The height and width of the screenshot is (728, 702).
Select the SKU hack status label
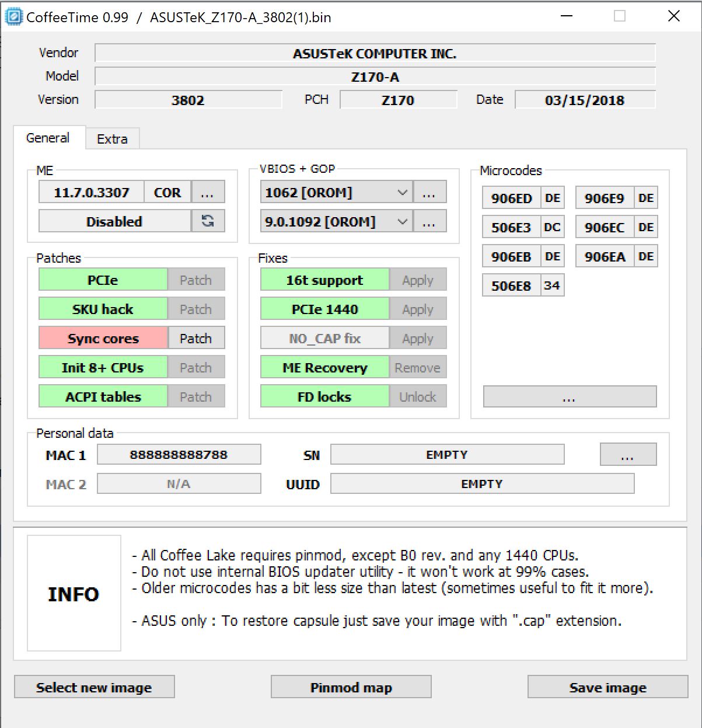103,309
